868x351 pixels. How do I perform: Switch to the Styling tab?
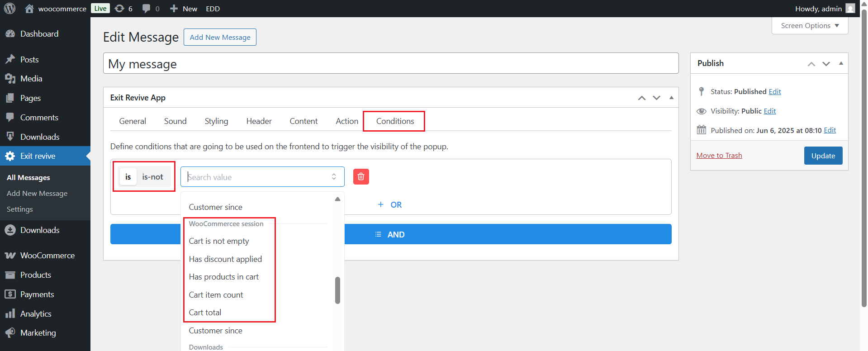[x=216, y=121]
